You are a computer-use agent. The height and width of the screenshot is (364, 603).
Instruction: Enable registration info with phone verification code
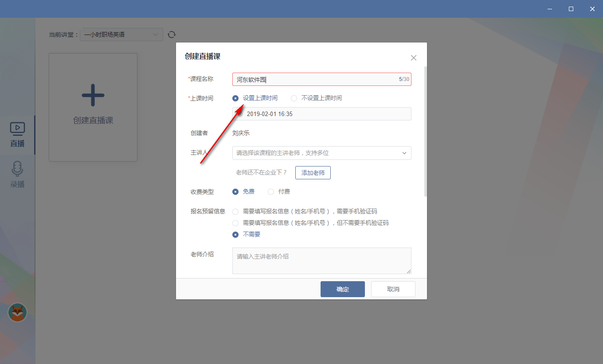point(235,211)
